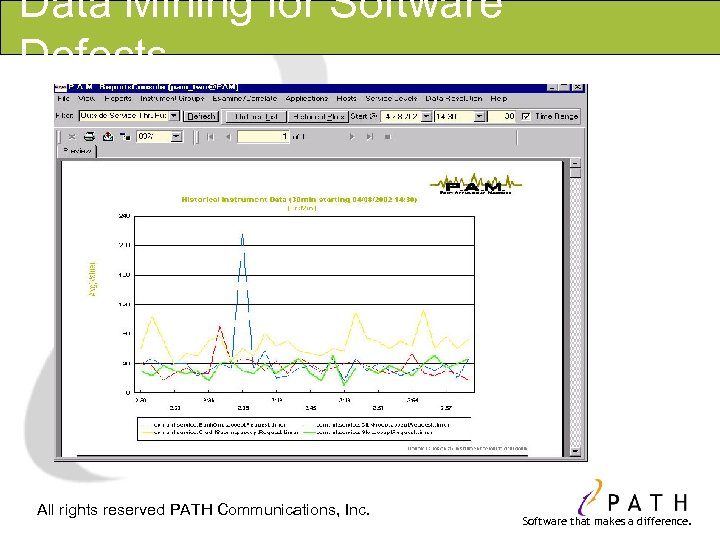This screenshot has width=720, height=540.
Task: Expand the start time dropdown
Action: 479,117
